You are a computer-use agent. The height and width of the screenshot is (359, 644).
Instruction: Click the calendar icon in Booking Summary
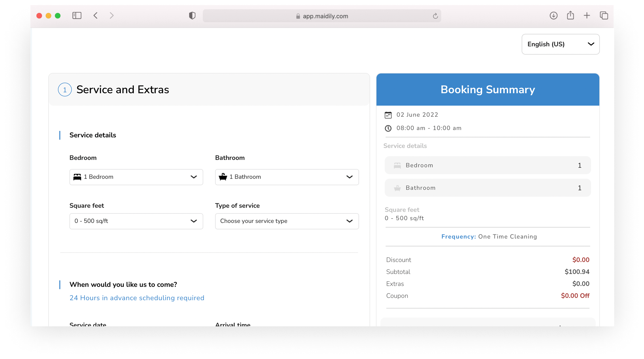388,115
